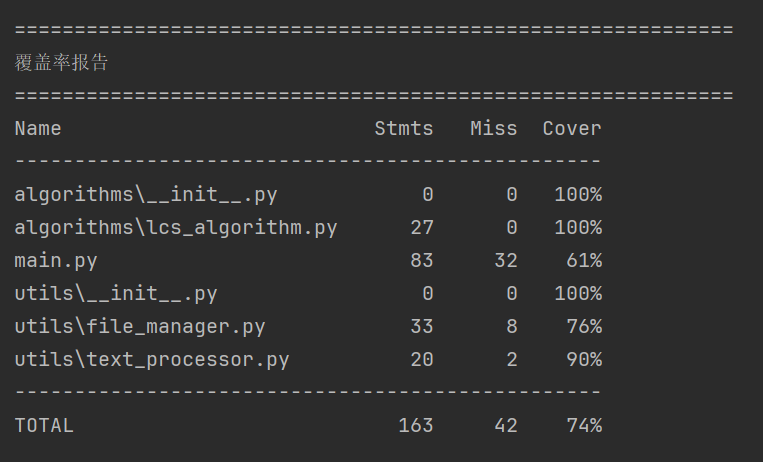Click the Cover column header
The height and width of the screenshot is (462, 763).
[x=572, y=128]
